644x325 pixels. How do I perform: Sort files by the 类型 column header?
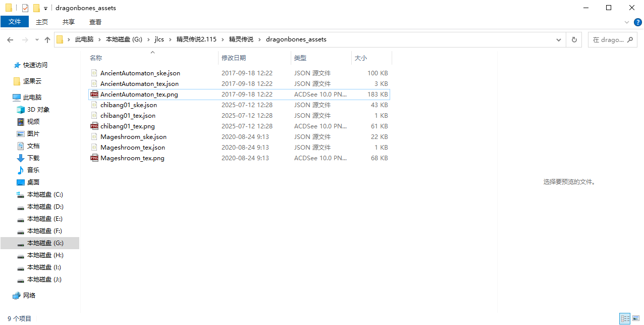click(x=321, y=58)
